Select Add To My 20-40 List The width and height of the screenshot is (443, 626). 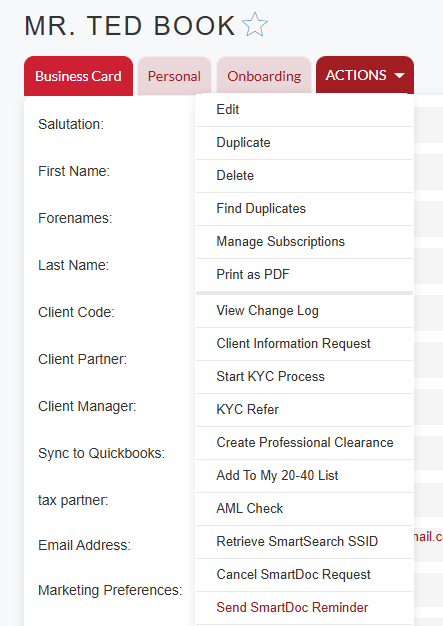[x=304, y=476]
